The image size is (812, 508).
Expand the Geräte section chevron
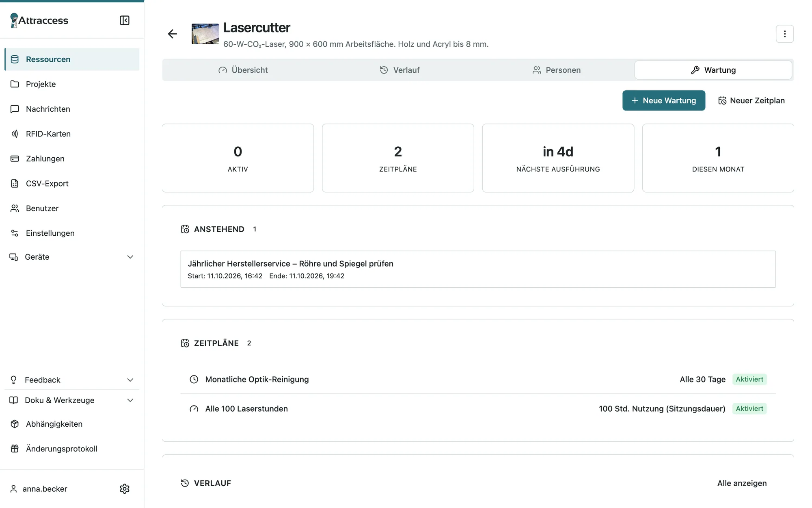(x=130, y=257)
